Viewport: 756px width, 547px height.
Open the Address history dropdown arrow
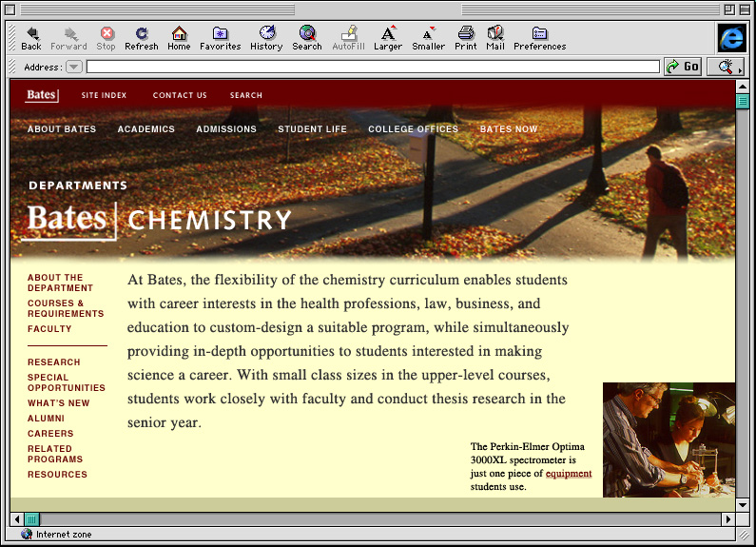click(x=74, y=67)
